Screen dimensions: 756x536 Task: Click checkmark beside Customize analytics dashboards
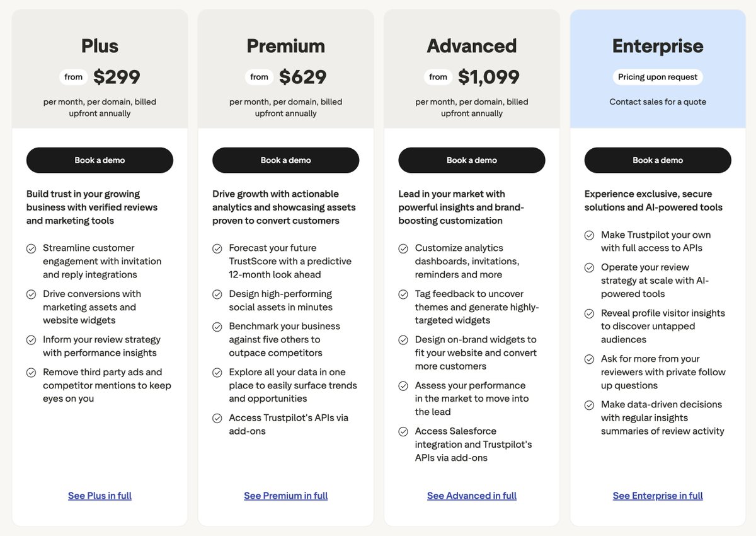tap(403, 248)
